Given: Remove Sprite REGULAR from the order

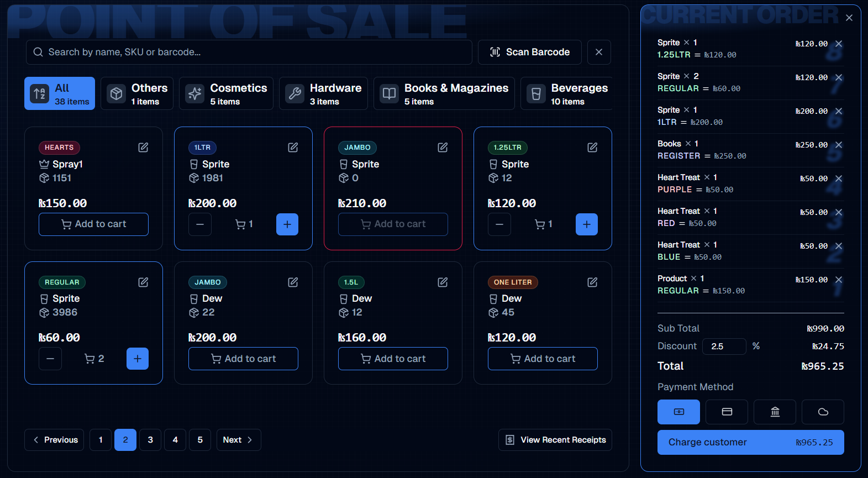Looking at the screenshot, I should (x=839, y=77).
